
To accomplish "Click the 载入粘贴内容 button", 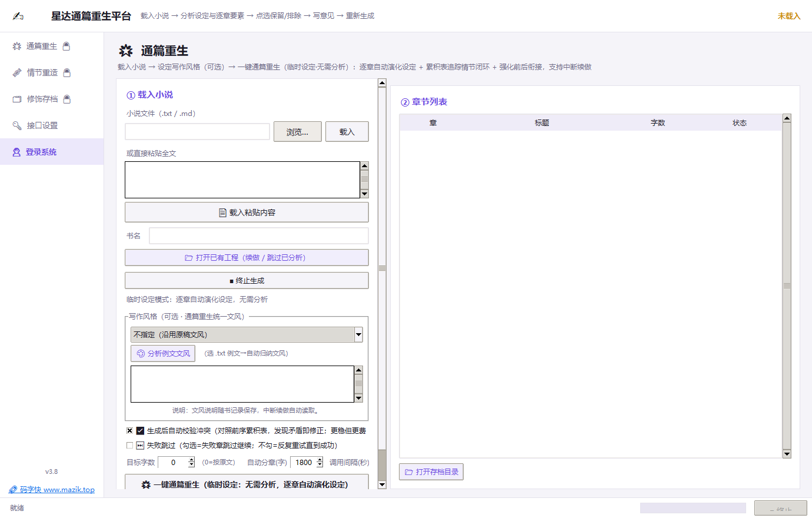I will [x=247, y=212].
